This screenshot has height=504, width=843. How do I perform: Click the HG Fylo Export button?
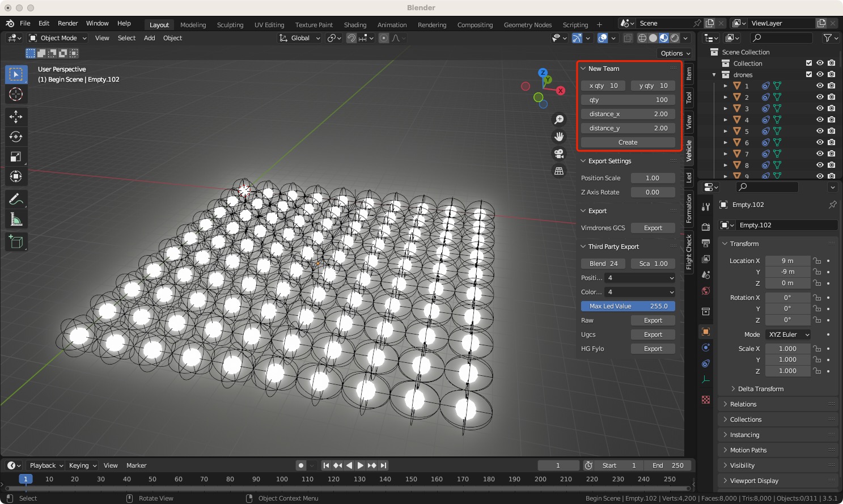coord(653,349)
